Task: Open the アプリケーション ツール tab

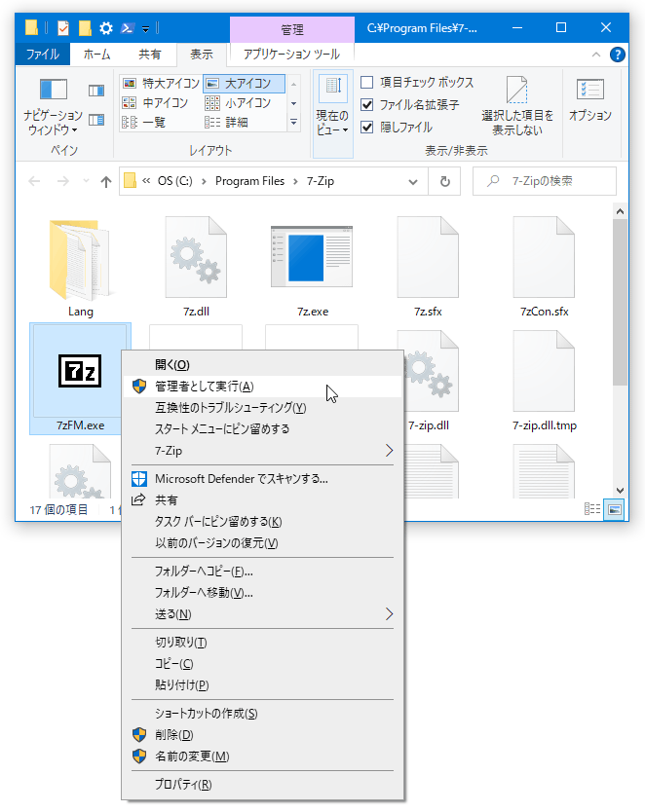Action: pos(291,54)
